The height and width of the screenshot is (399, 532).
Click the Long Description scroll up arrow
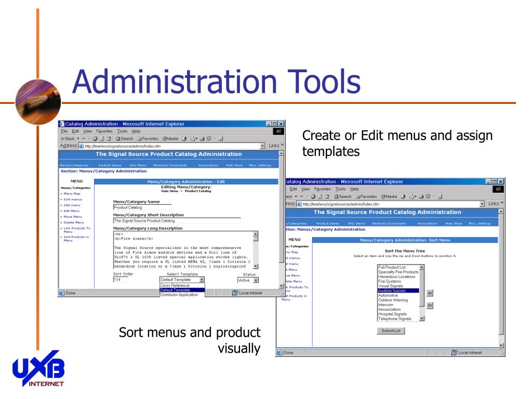(256, 234)
